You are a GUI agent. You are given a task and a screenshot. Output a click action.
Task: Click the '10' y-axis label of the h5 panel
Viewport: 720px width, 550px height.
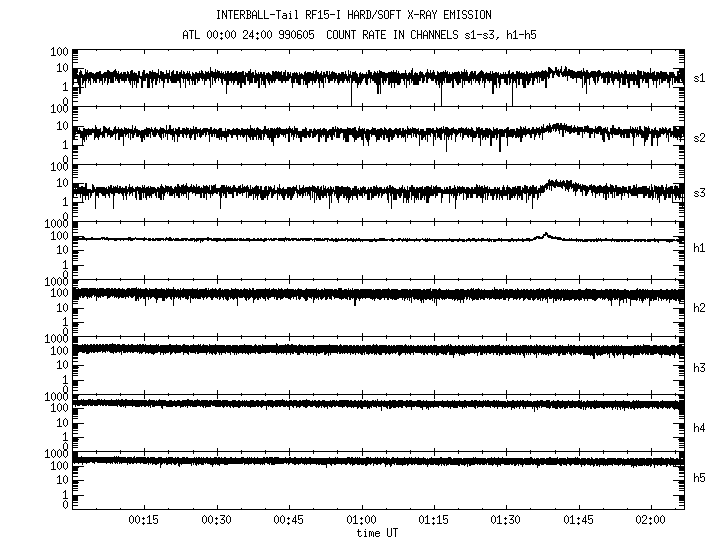(62, 480)
